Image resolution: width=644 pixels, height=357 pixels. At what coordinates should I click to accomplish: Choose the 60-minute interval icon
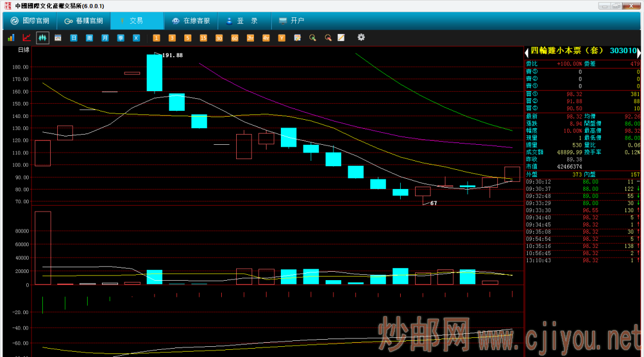234,38
